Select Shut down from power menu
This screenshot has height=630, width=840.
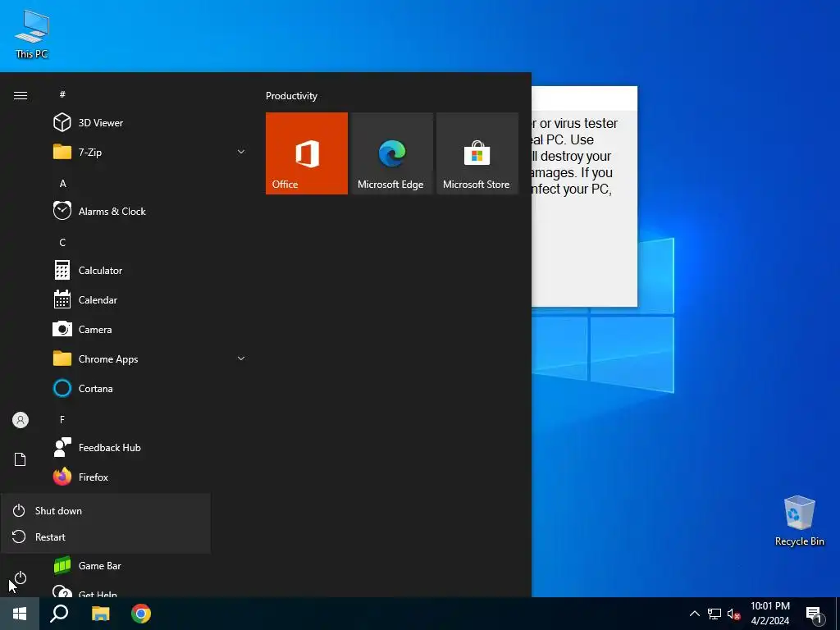(106, 510)
